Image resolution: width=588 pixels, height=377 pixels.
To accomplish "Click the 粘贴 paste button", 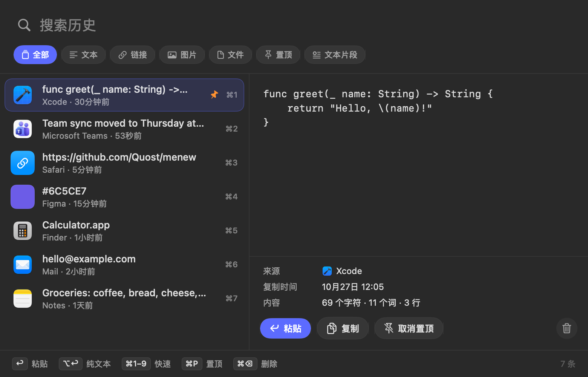I will click(285, 328).
